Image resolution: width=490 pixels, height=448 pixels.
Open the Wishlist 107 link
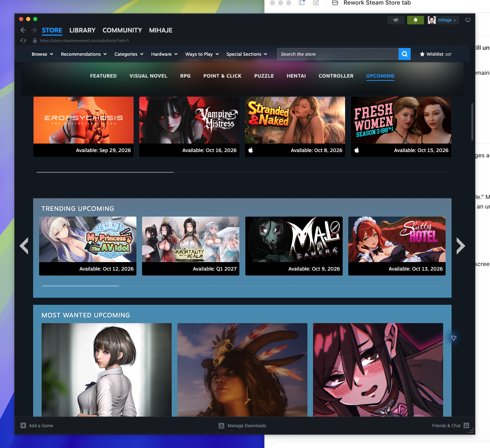point(436,54)
